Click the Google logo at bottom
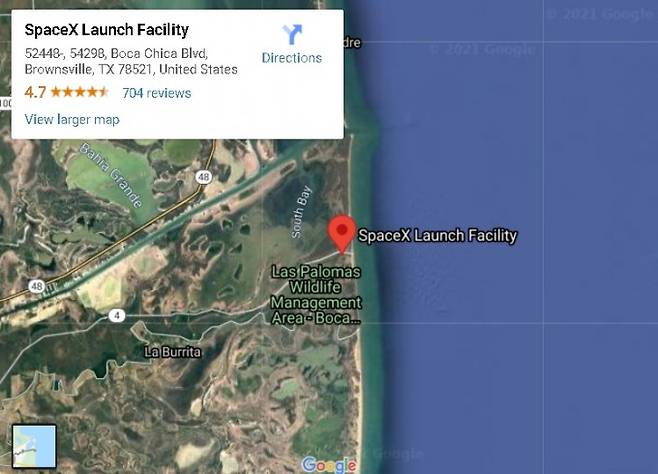The width and height of the screenshot is (658, 474). click(x=329, y=465)
